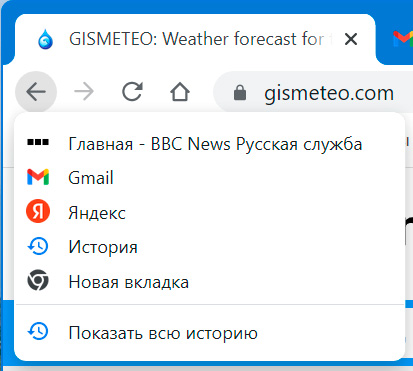Screen dimensions: 413x371
Task: Click the Back navigation arrow button
Action: pos(36,91)
